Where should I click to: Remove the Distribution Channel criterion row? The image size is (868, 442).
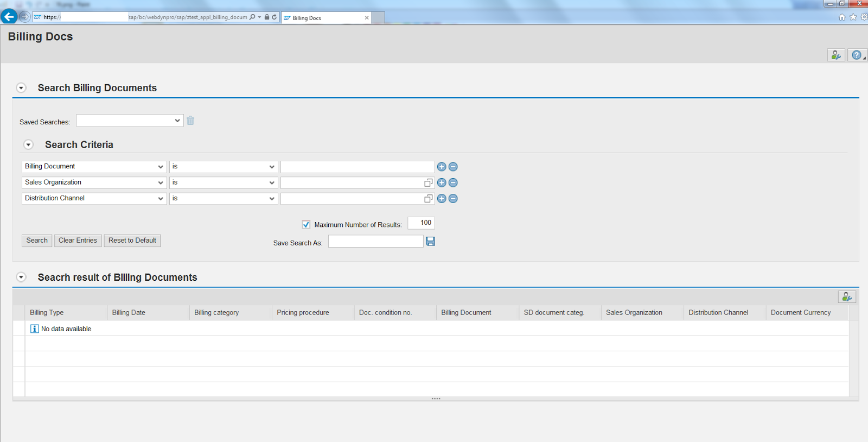point(453,199)
